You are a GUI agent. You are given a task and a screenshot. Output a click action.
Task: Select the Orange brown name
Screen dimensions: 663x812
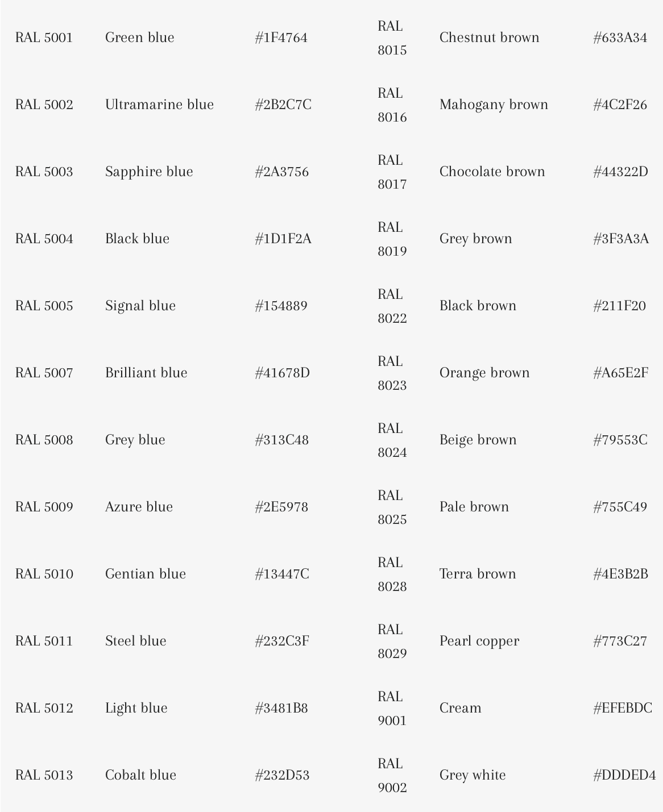[484, 373]
